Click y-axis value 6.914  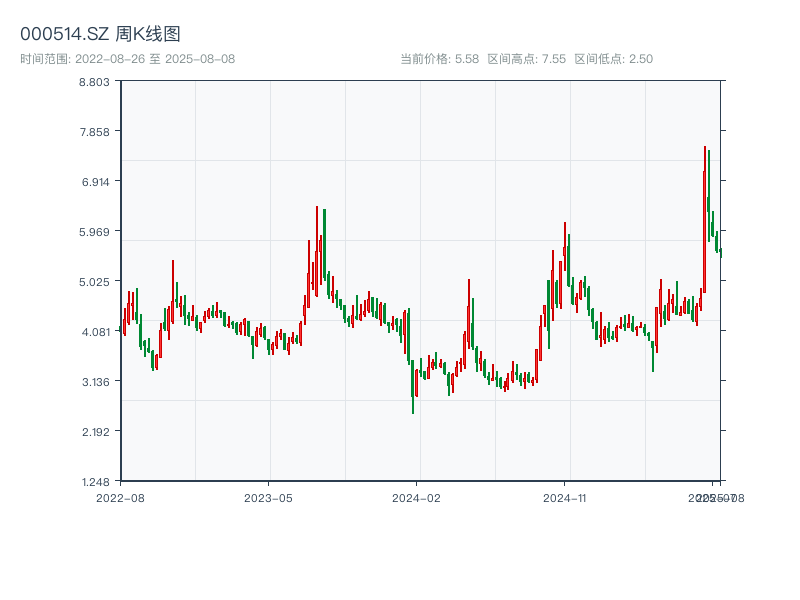(95, 182)
